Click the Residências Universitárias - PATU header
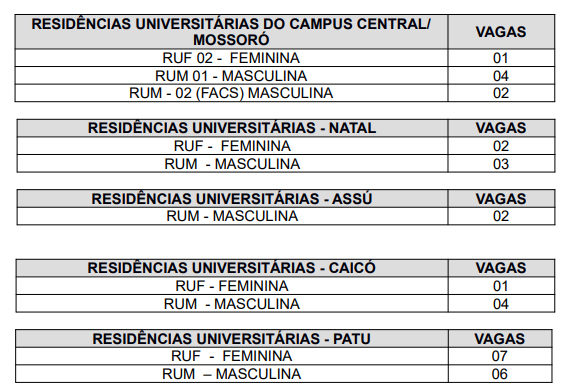Screen dimensions: 568x385 point(232,339)
